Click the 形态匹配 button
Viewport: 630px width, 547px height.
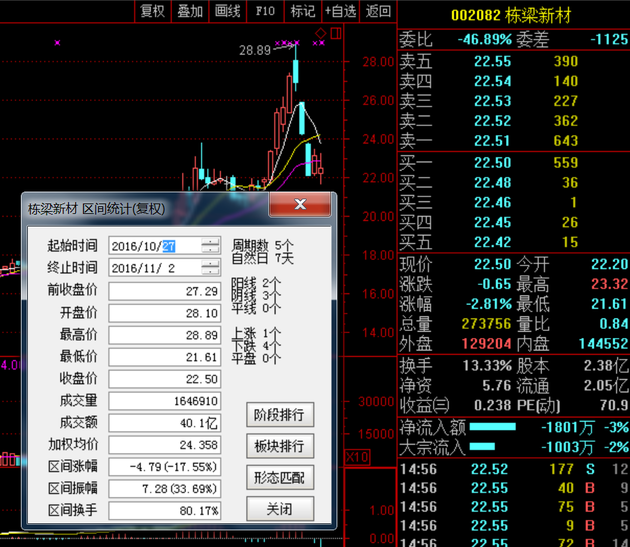point(280,477)
